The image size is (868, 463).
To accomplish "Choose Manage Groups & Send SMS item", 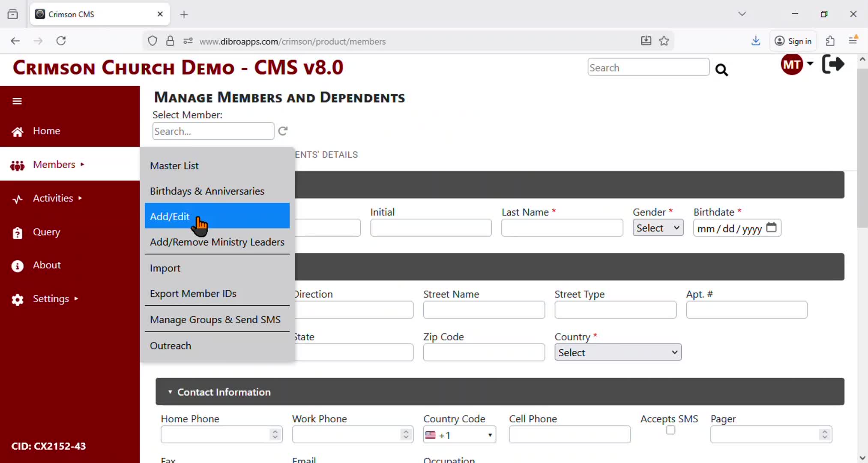I will pos(215,320).
